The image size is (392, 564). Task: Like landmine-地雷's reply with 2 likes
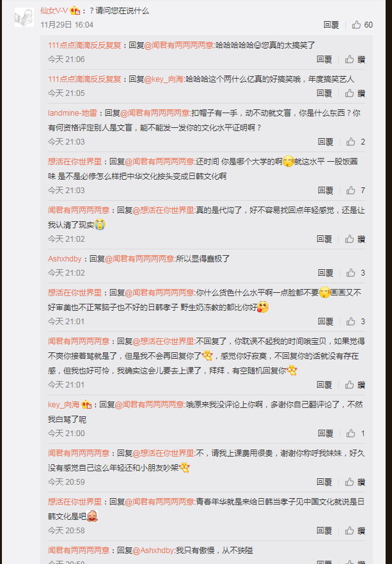350,142
